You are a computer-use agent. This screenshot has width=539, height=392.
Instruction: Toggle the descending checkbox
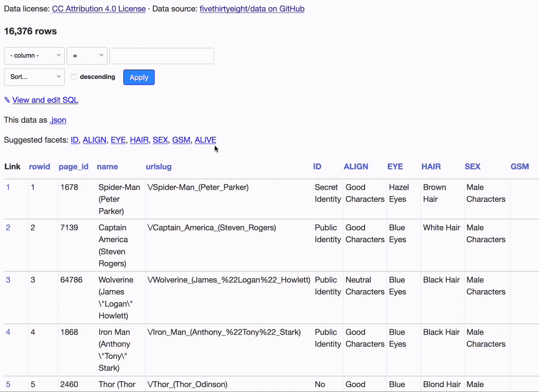pos(74,77)
